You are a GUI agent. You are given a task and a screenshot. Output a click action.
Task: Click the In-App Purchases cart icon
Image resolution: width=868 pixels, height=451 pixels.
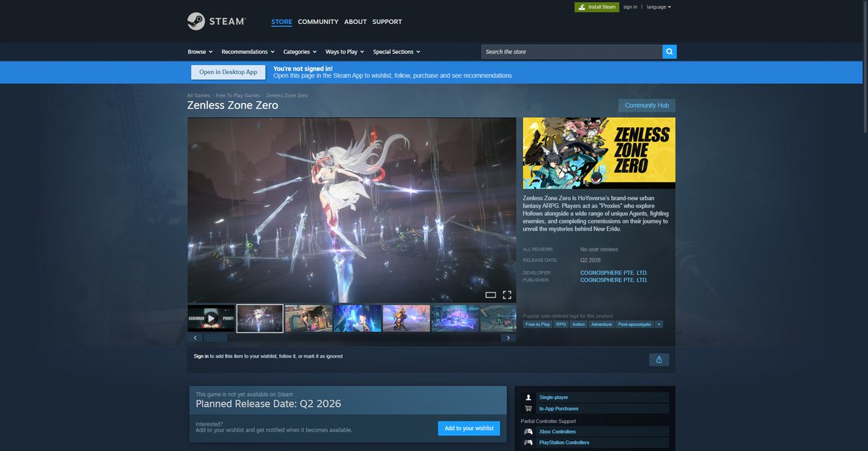tap(529, 408)
